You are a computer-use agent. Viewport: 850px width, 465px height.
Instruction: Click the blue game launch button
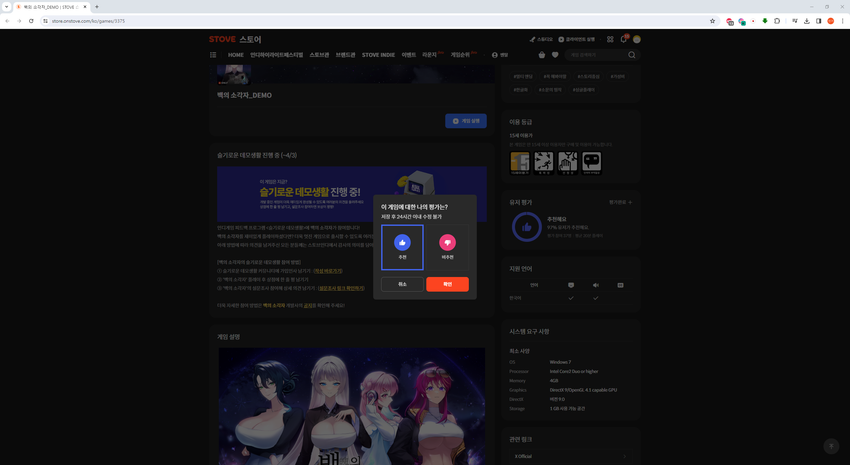pos(466,121)
